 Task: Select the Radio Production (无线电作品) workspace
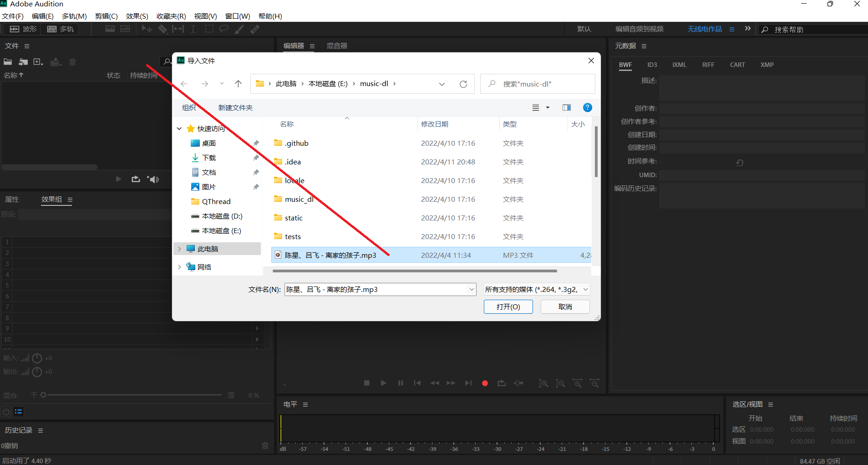click(x=705, y=29)
